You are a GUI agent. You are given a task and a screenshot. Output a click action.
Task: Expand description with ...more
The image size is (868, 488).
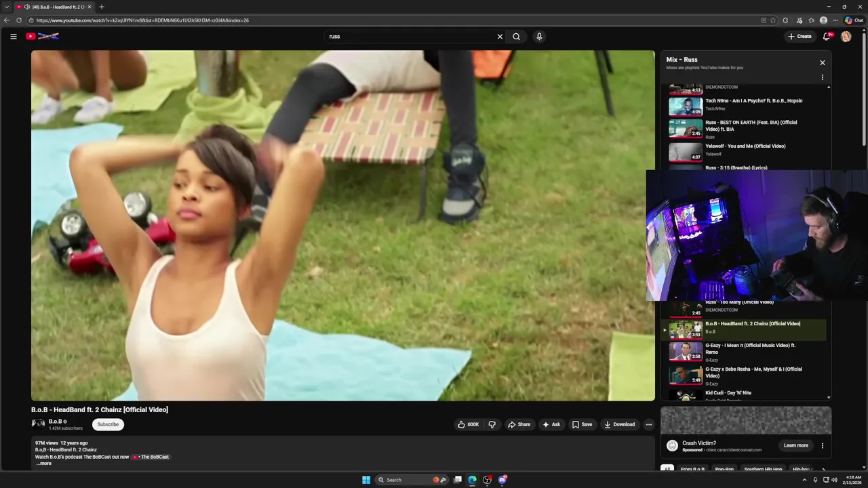pos(43,464)
